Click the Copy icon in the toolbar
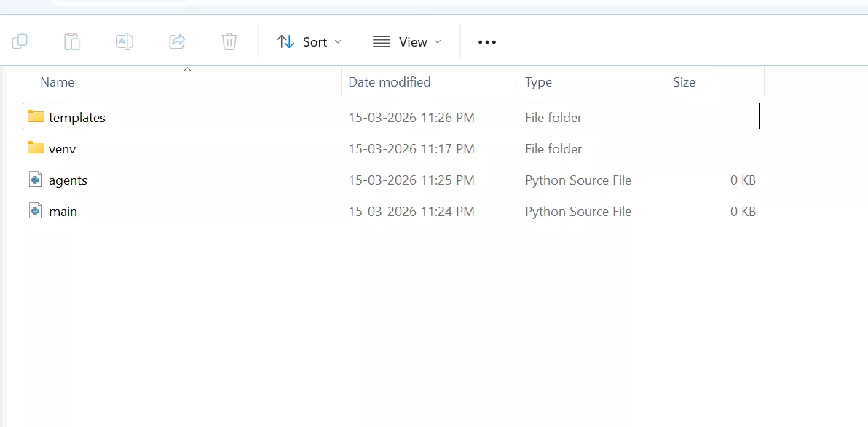The height and width of the screenshot is (427, 868). tap(20, 41)
